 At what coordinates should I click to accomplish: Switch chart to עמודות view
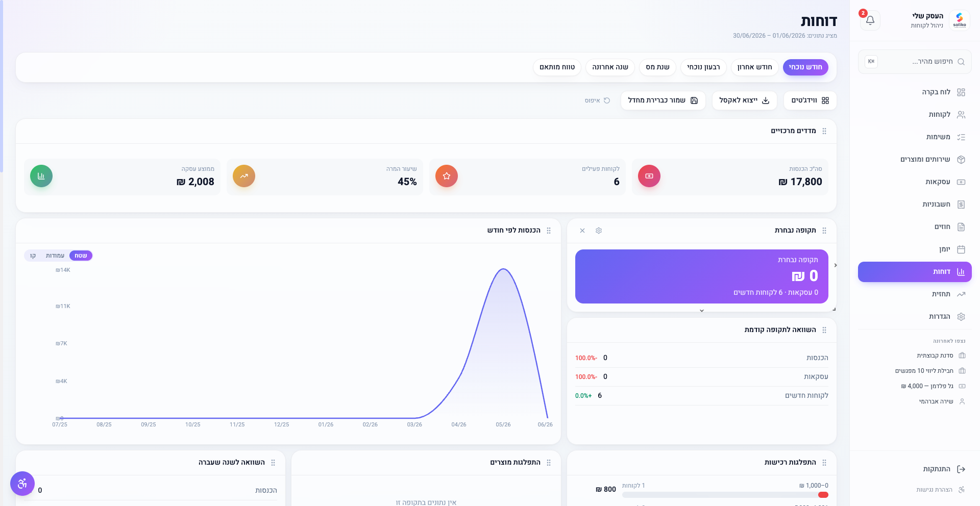point(55,256)
